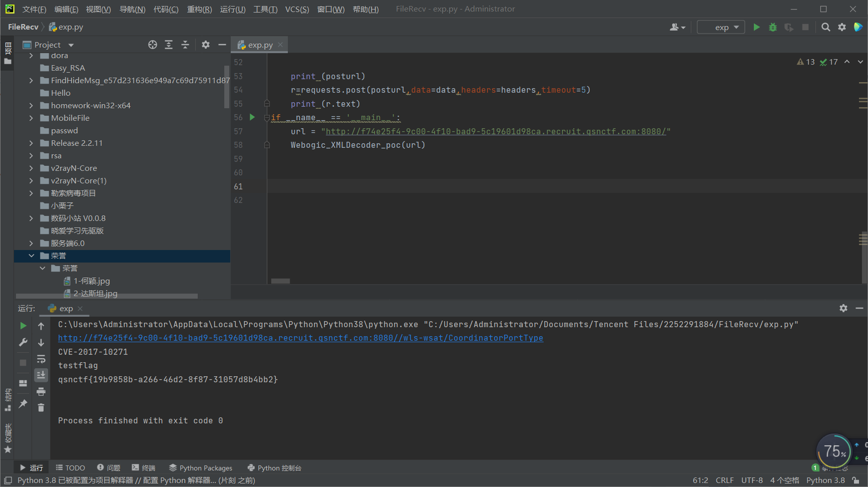868x487 pixels.
Task: Click the locate-in-project target icon
Action: coord(153,45)
